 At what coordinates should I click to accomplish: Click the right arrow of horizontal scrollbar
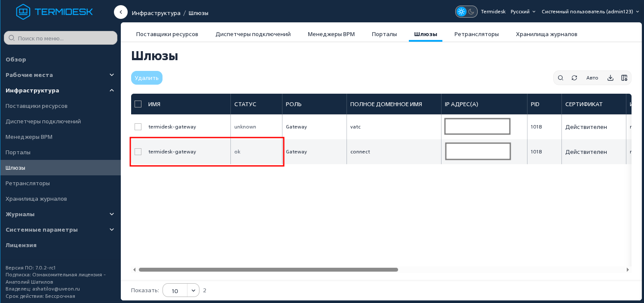[x=628, y=270]
